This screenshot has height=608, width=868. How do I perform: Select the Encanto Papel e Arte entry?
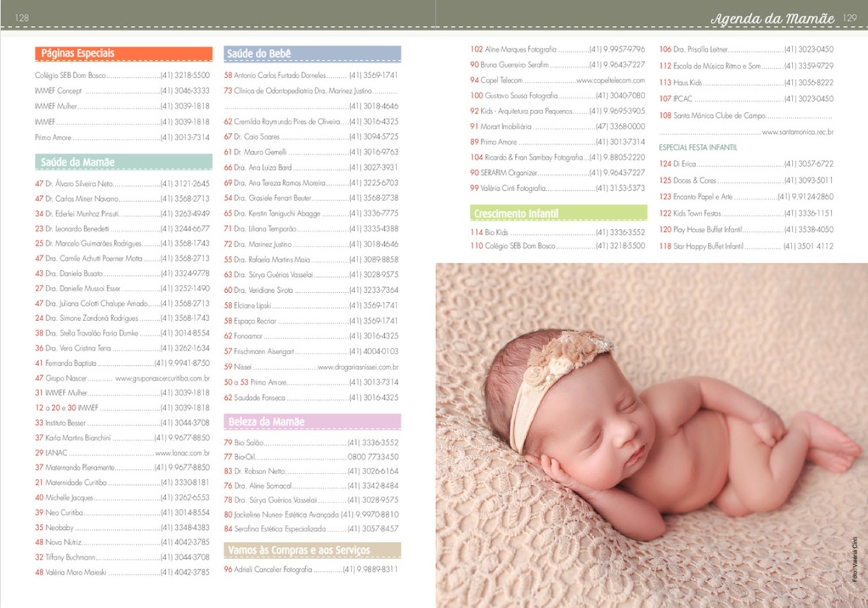[746, 197]
